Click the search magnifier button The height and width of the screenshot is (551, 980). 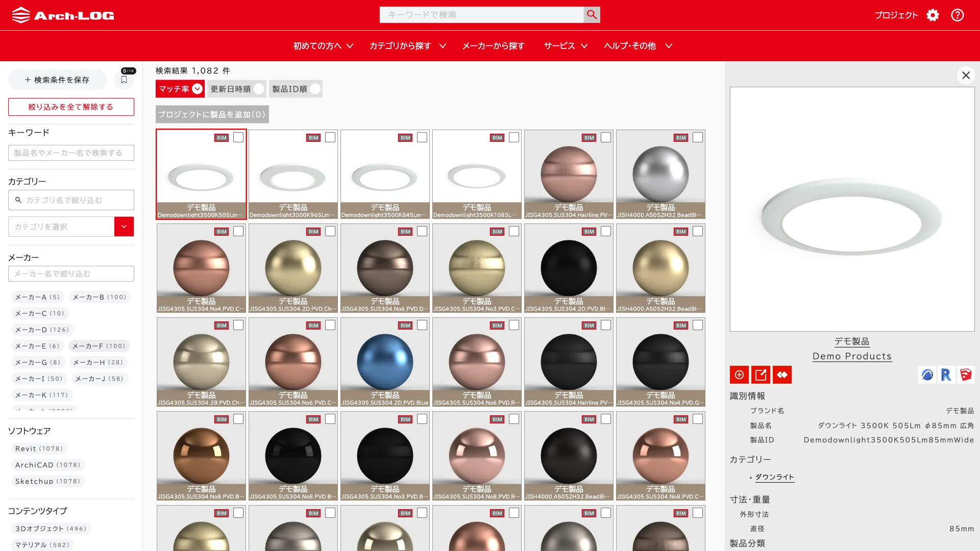592,15
